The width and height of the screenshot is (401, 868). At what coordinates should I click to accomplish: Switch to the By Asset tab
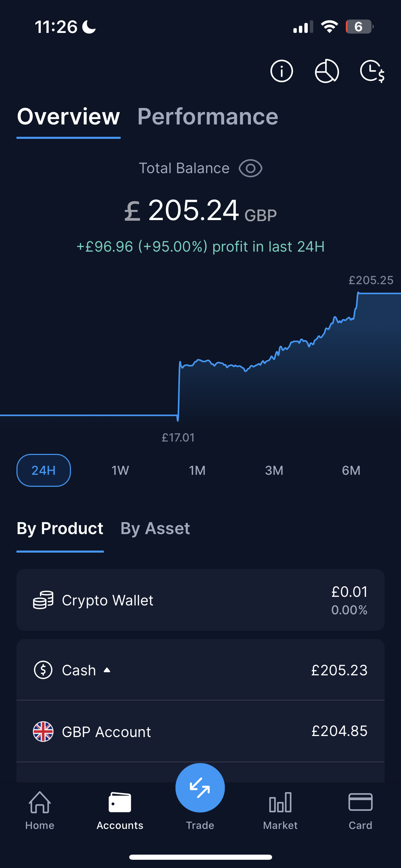coord(155,528)
